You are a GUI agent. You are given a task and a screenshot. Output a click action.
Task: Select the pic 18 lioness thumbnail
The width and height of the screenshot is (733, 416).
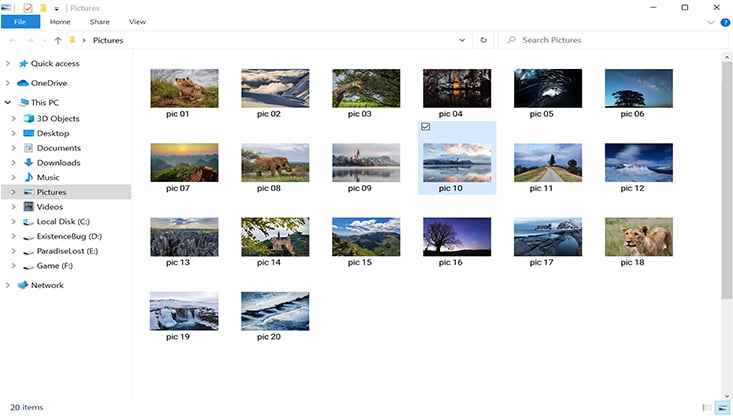[x=638, y=237]
